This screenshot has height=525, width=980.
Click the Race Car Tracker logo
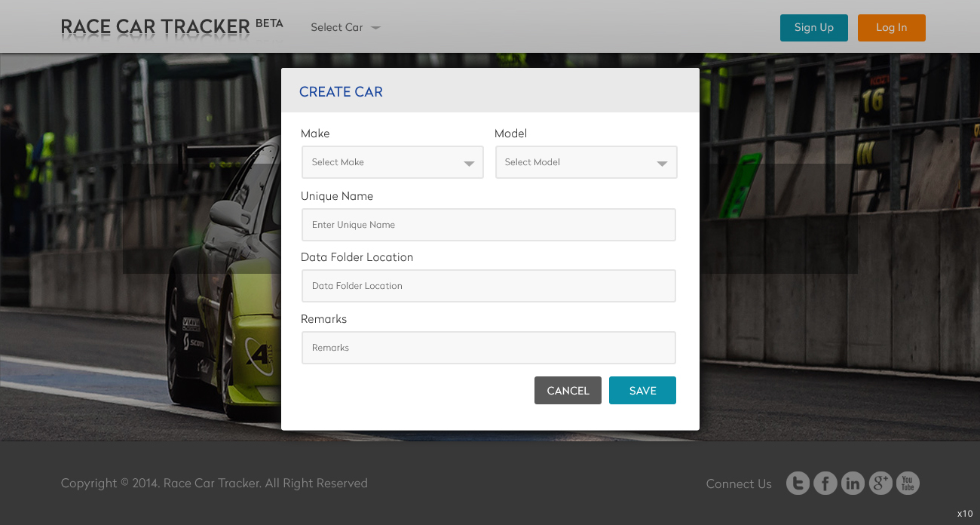click(155, 27)
